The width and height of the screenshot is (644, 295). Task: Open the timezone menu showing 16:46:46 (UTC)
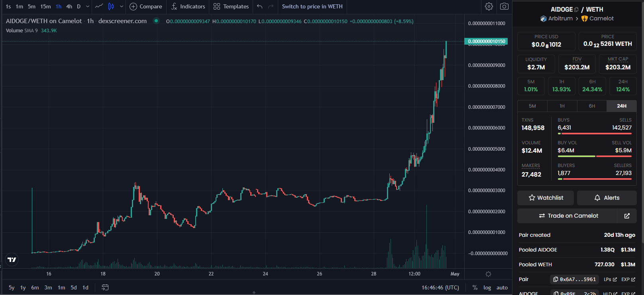click(x=440, y=287)
